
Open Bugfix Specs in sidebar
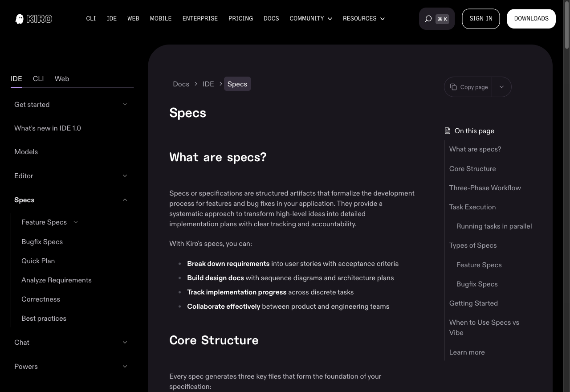pos(42,241)
